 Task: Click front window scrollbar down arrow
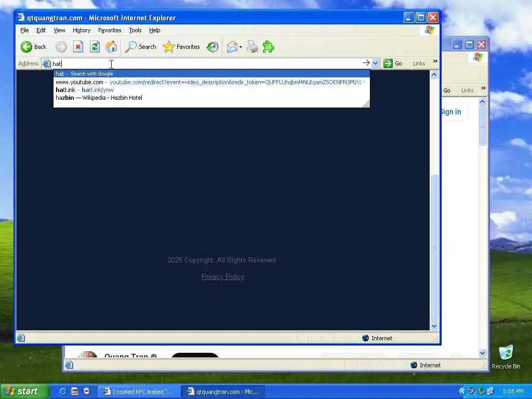(434, 326)
